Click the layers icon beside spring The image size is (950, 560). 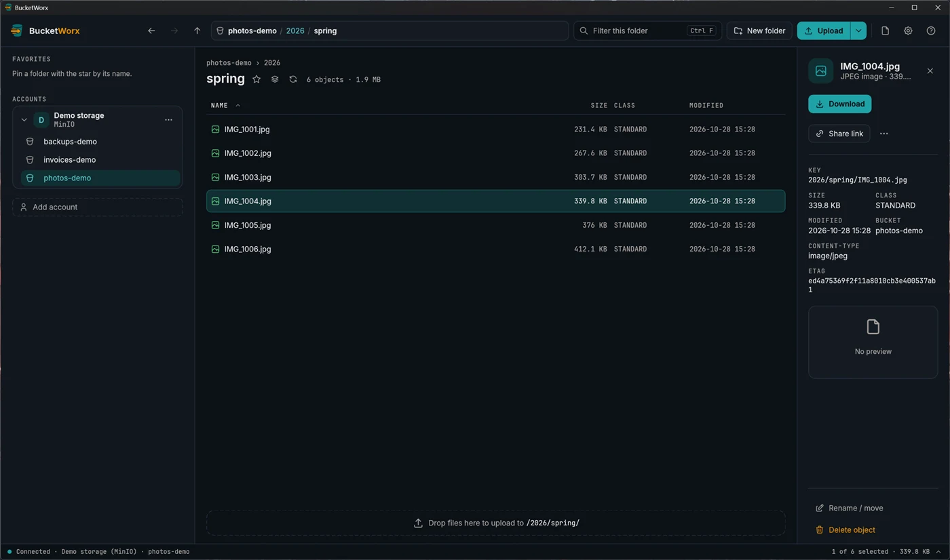coord(275,79)
